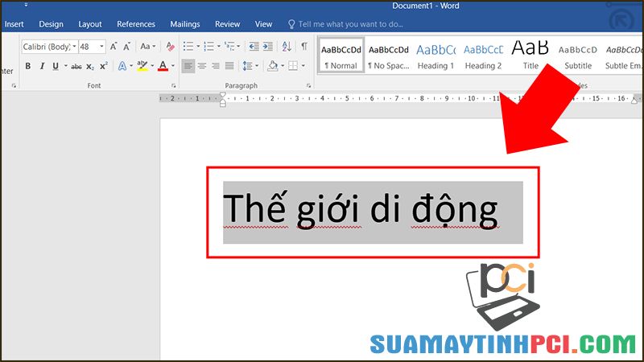Apply bold formatting to selected text

27,66
